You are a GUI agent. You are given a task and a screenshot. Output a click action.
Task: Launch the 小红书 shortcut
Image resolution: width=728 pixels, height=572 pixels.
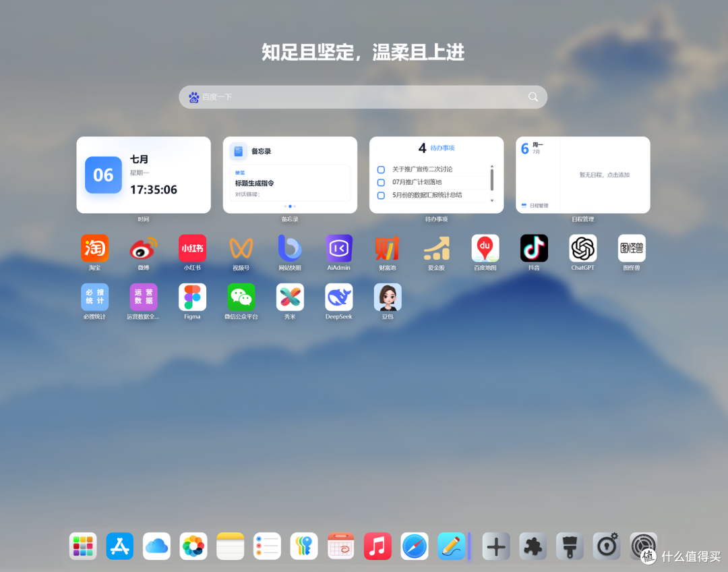192,248
